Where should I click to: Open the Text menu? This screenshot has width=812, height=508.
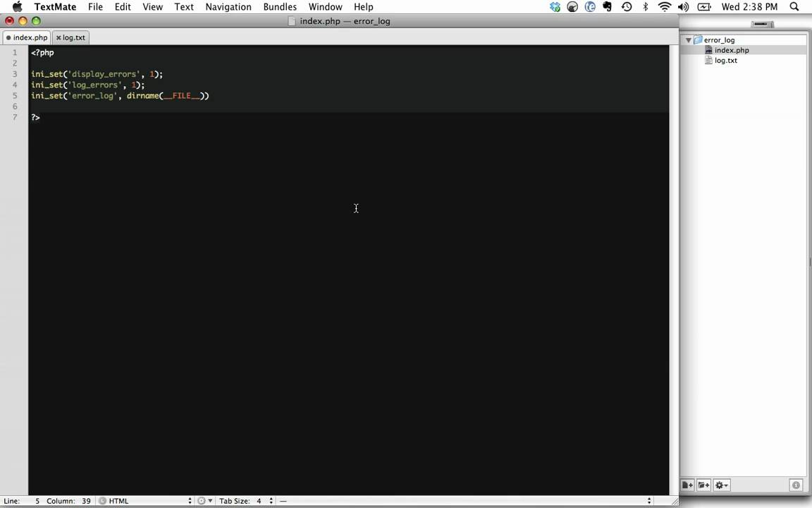[184, 7]
